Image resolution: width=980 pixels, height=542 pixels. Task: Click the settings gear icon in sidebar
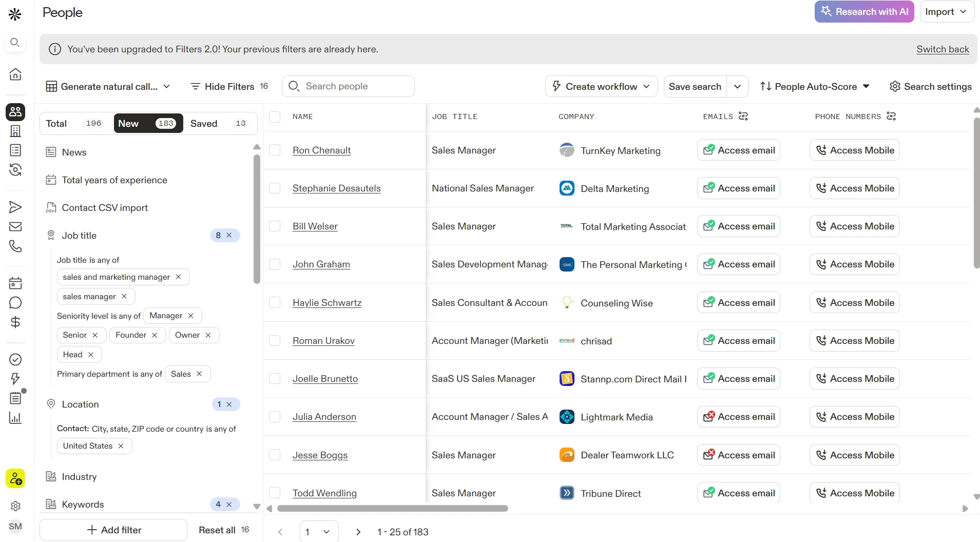click(x=15, y=506)
